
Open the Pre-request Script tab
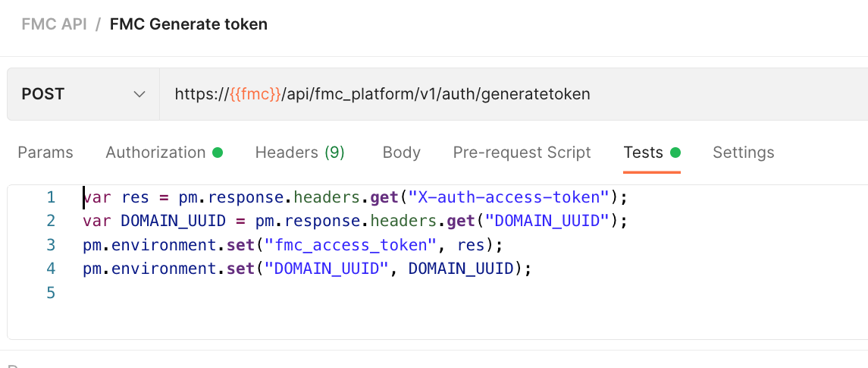(522, 153)
